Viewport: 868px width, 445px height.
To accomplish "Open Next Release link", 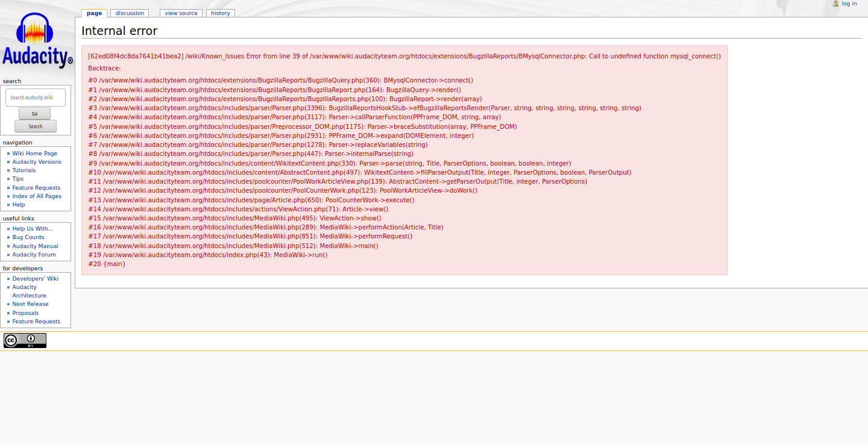I will click(31, 304).
